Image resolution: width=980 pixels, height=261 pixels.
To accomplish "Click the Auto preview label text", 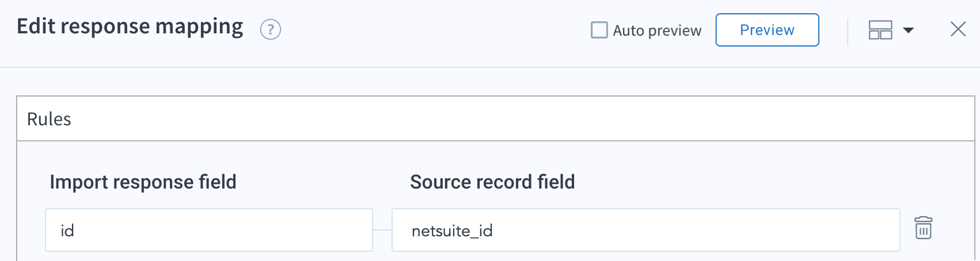I will (657, 30).
